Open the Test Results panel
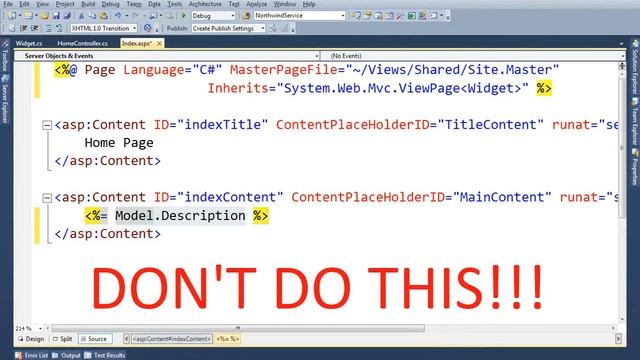Viewport: 640px width, 360px height. pos(104,356)
